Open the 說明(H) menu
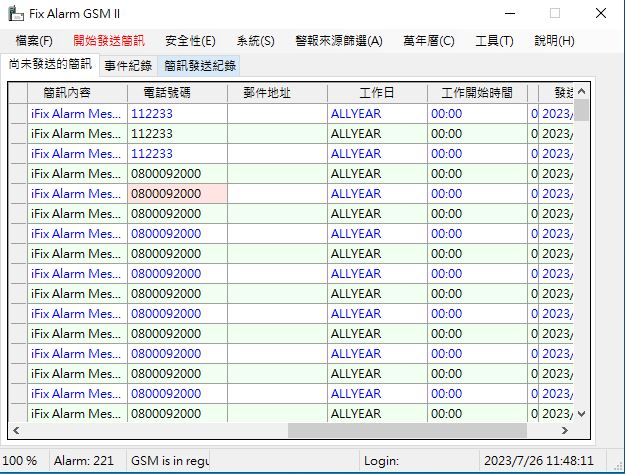The width and height of the screenshot is (625, 474). click(x=554, y=41)
